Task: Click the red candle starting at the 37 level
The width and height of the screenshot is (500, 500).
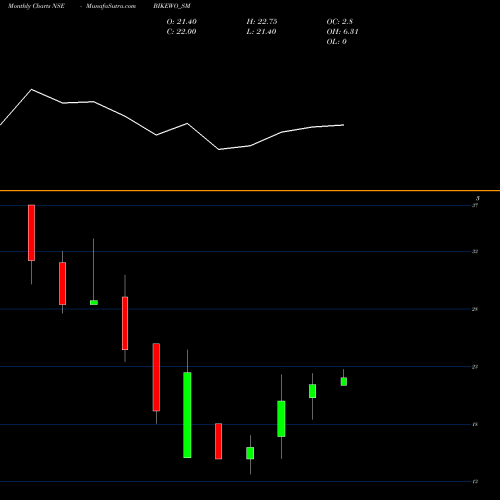Action: [31, 233]
